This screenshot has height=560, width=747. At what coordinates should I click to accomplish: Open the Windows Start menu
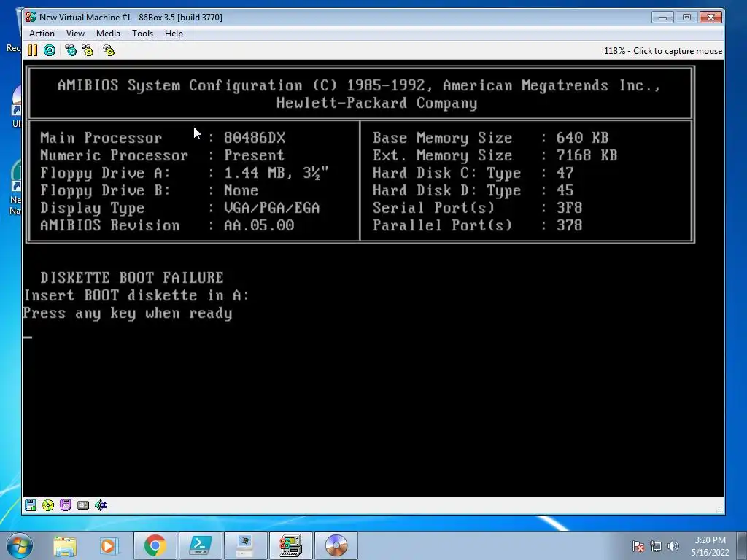[x=20, y=545]
